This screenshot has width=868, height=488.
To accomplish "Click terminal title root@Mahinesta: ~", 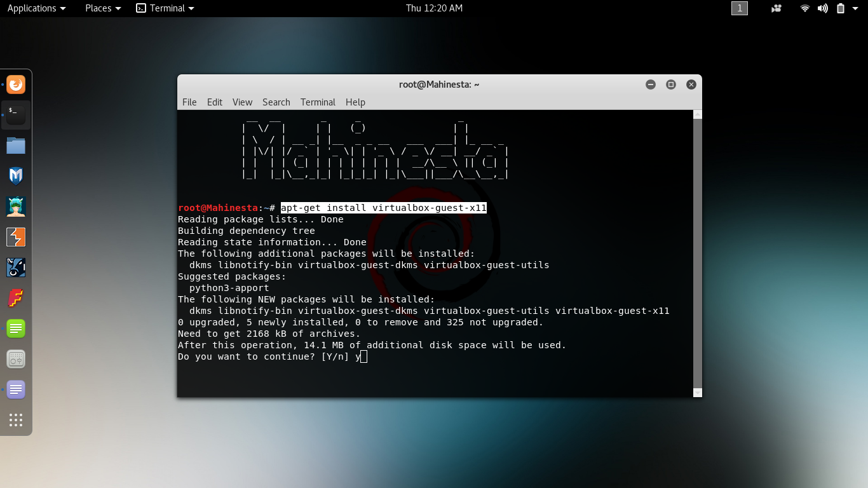I will pos(439,85).
